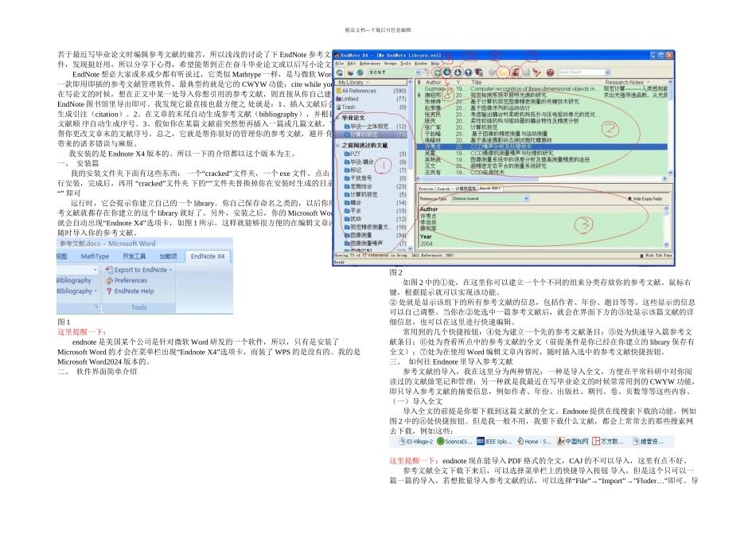Select the 开发工具 ribbon tab in Word
The image size is (756, 535).
134,256
